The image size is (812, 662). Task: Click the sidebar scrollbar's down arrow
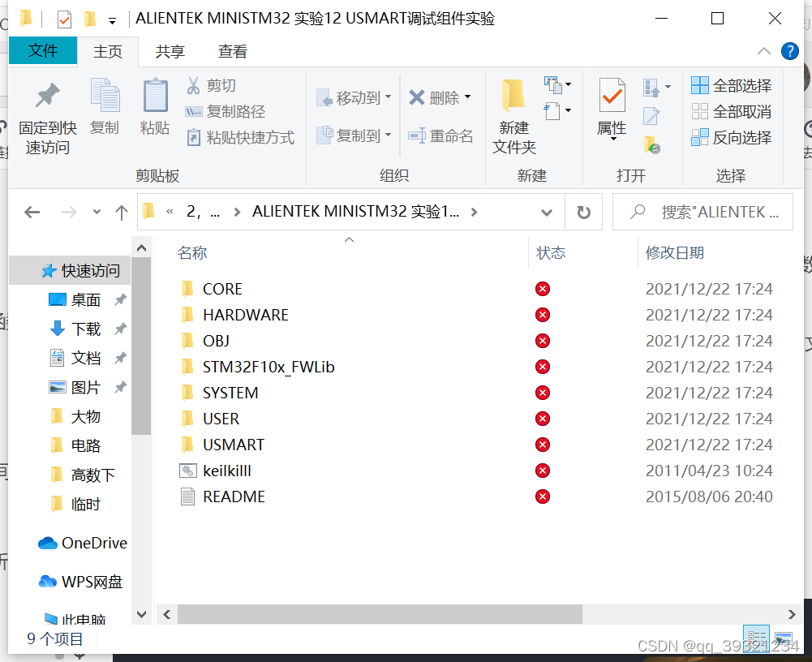pyautogui.click(x=141, y=615)
